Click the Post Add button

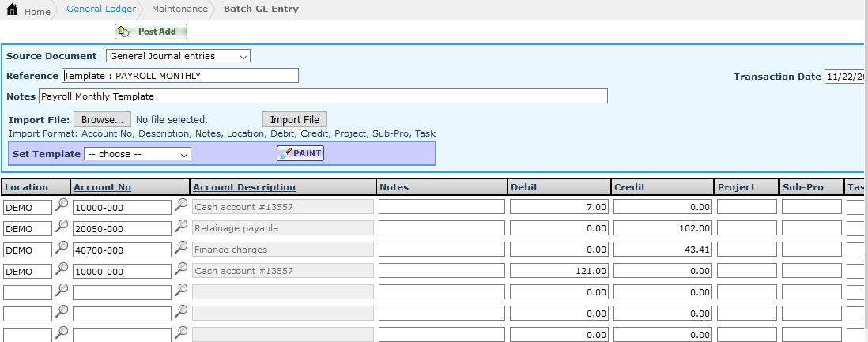click(151, 32)
